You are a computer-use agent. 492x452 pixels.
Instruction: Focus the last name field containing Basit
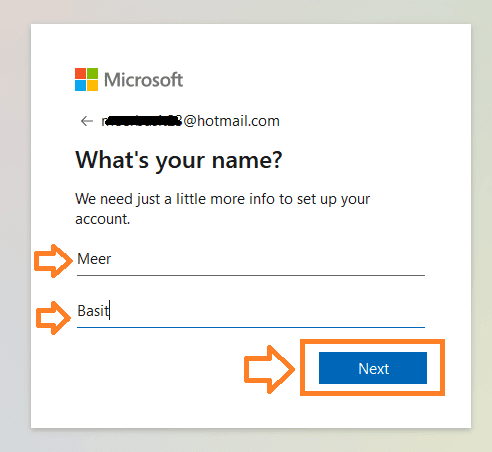pos(251,311)
